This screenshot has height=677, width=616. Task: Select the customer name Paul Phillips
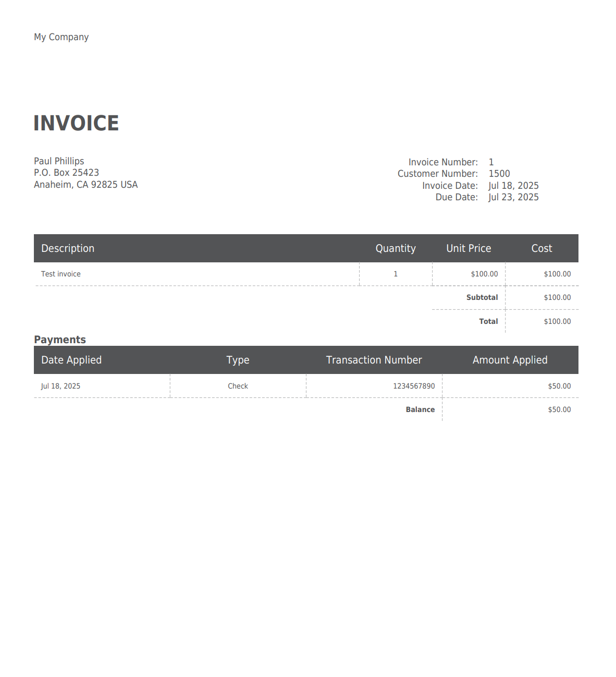pos(59,161)
